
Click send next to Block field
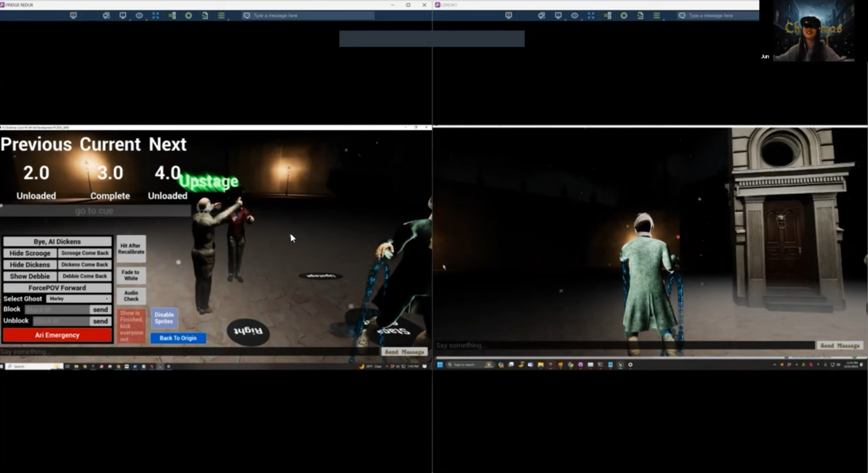pos(100,310)
